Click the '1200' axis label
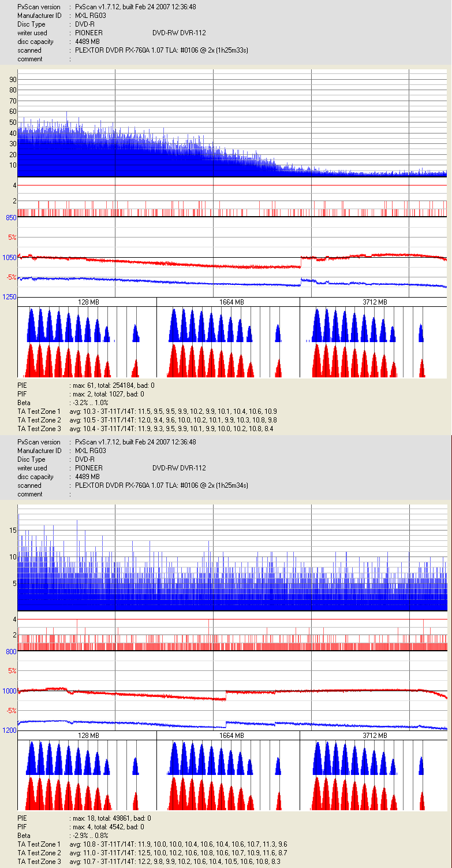 tap(9, 730)
